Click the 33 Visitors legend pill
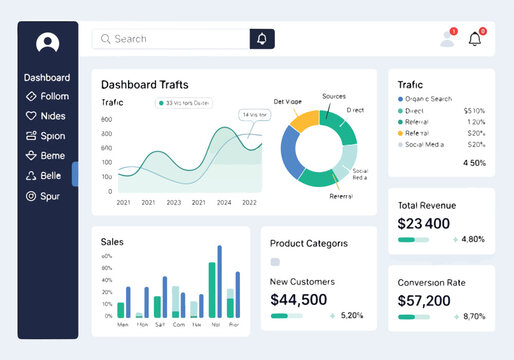The width and height of the screenshot is (514, 360). click(184, 103)
